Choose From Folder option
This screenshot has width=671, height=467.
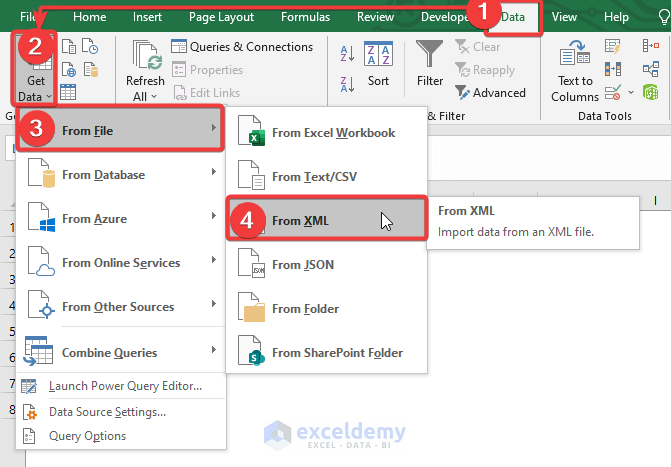tap(326, 308)
